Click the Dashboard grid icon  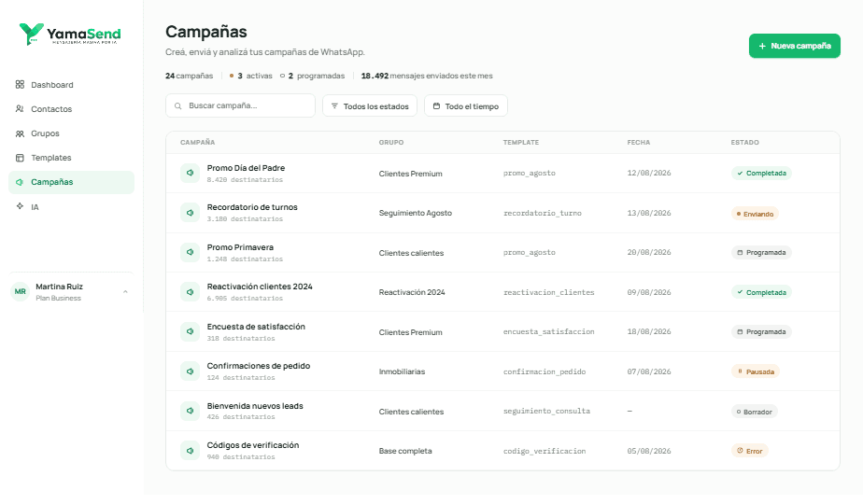[x=20, y=84]
